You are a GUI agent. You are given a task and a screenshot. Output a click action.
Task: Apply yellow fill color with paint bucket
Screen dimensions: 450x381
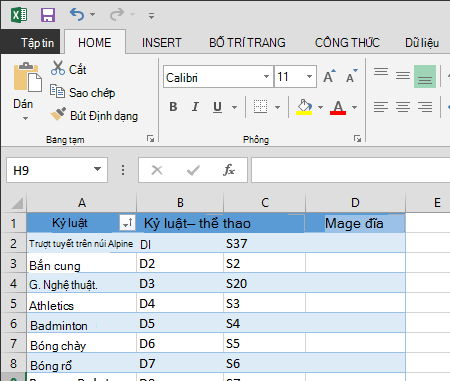[x=304, y=107]
